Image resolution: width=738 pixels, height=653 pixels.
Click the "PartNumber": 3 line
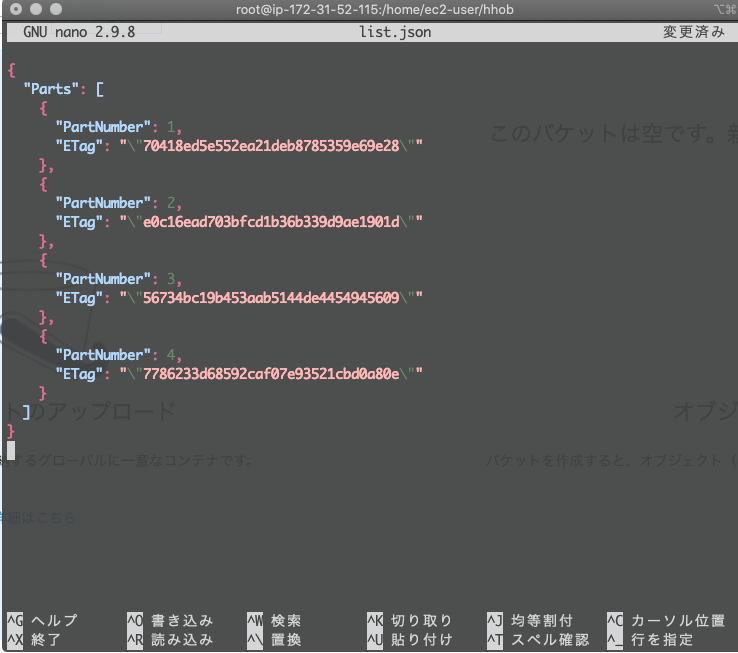[x=119, y=279]
